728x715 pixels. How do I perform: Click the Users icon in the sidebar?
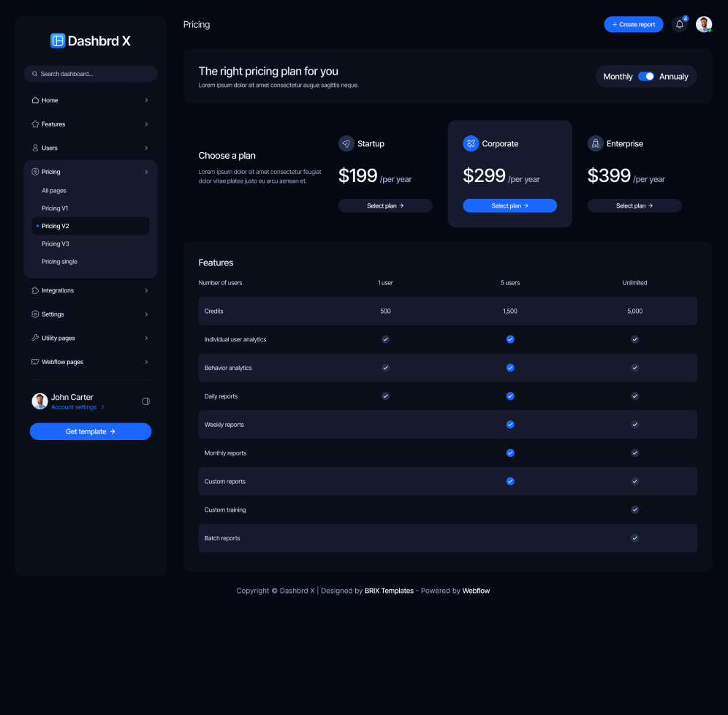point(35,148)
